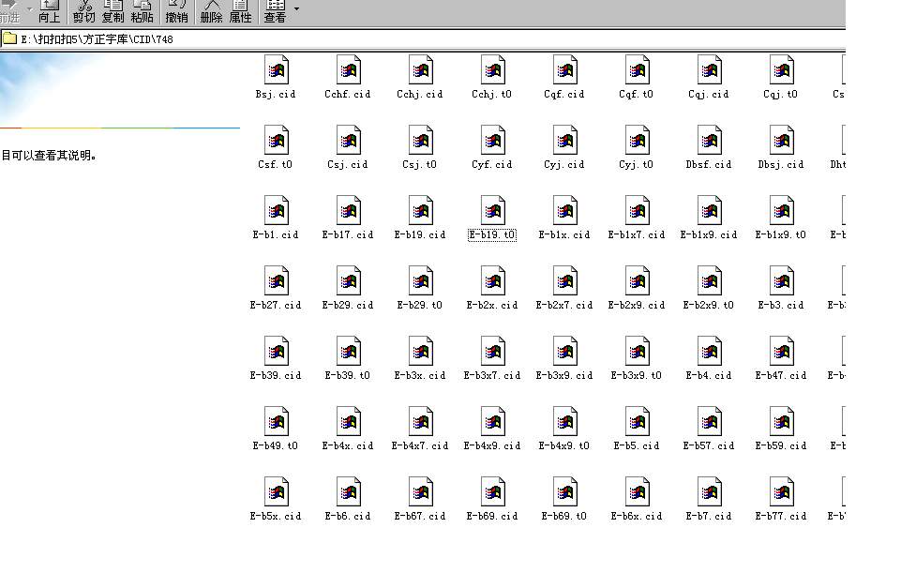Select the Cyj.t0 file icon
Image resolution: width=901 pixels, height=588 pixels.
click(638, 140)
